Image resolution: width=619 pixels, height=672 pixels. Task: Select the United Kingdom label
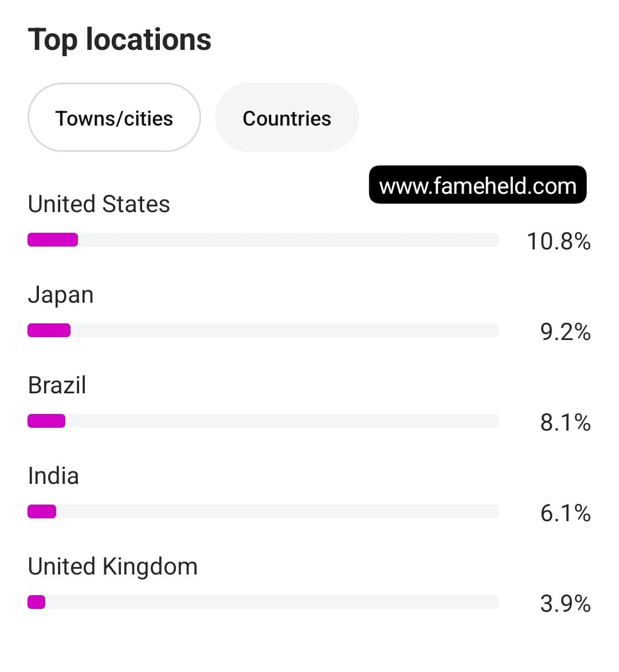(113, 566)
